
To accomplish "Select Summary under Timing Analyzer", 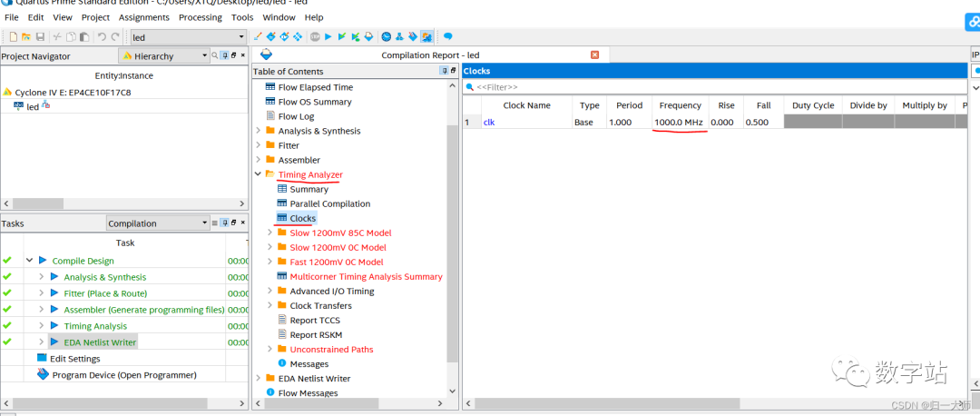I will pos(309,189).
